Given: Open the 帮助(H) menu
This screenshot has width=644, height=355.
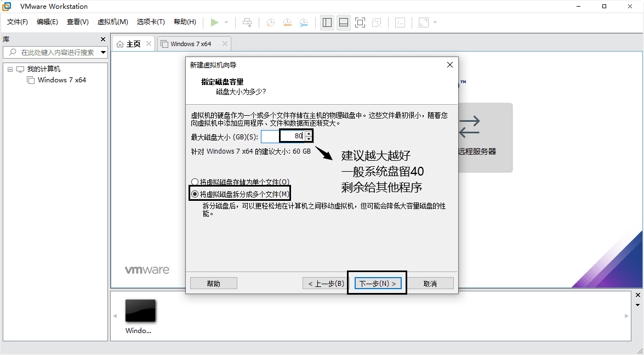Looking at the screenshot, I should coord(185,22).
